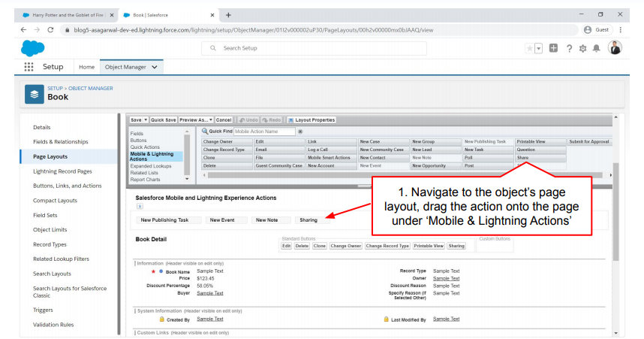Screen dimensions: 644x339
Task: Open the help question mark icon
Action: pyautogui.click(x=569, y=49)
